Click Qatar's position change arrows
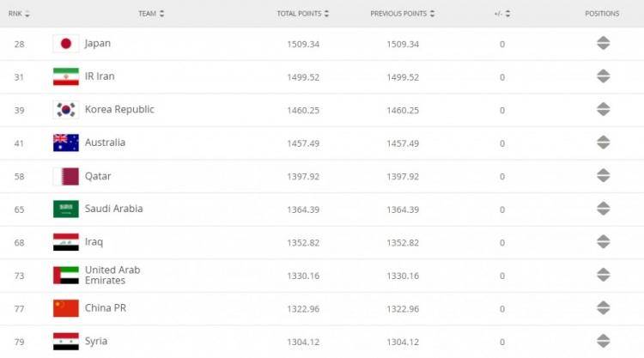Viewport: 644px width, 358px height. pos(603,176)
